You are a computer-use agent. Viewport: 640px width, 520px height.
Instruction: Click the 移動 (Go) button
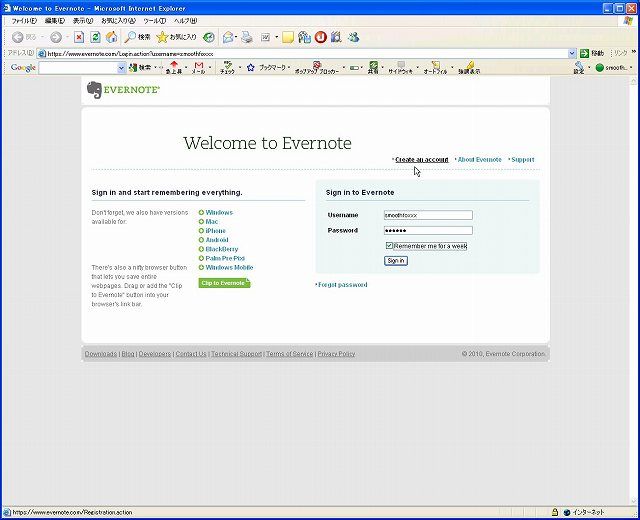tap(592, 53)
